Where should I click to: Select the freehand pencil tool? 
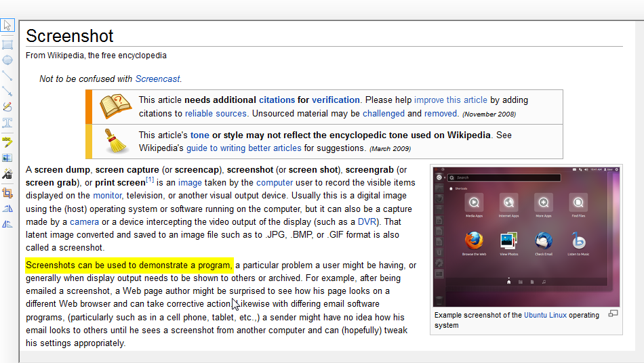coord(7,107)
